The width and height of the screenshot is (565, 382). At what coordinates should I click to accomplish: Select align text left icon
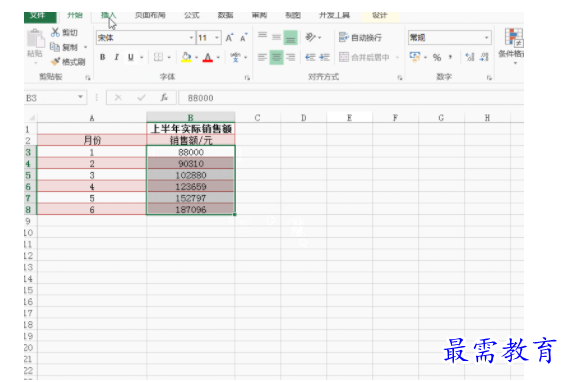262,57
